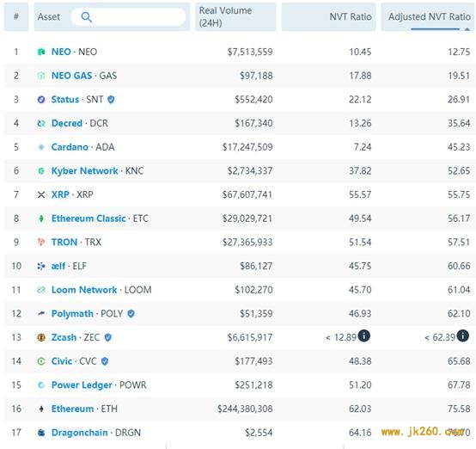476x449 pixels.
Task: Click the Decred coin icon
Action: pyautogui.click(x=41, y=123)
